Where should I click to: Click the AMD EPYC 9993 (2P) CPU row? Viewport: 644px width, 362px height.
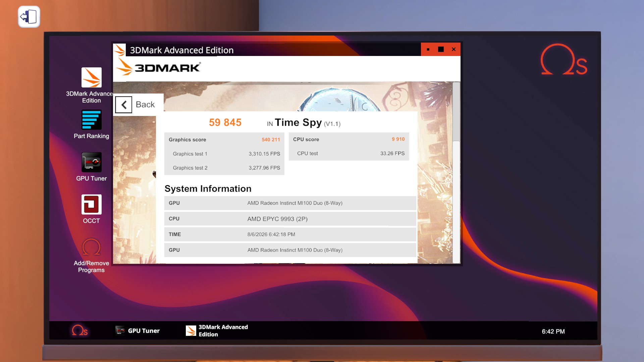[x=290, y=219]
